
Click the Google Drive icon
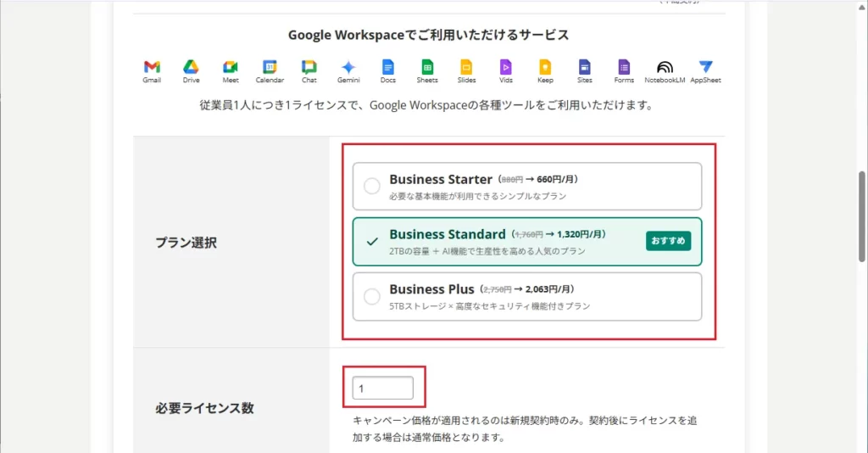pos(191,67)
